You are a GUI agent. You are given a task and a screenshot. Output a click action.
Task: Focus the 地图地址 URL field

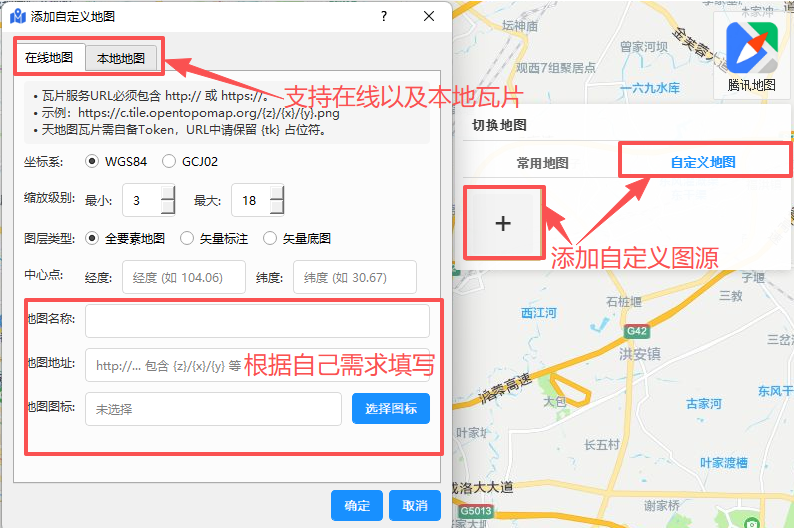click(x=257, y=365)
